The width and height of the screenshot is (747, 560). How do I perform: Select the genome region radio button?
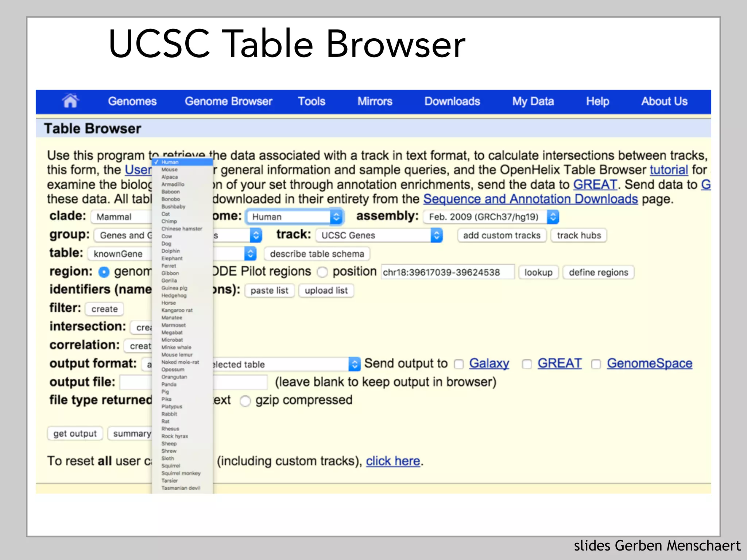click(x=104, y=272)
